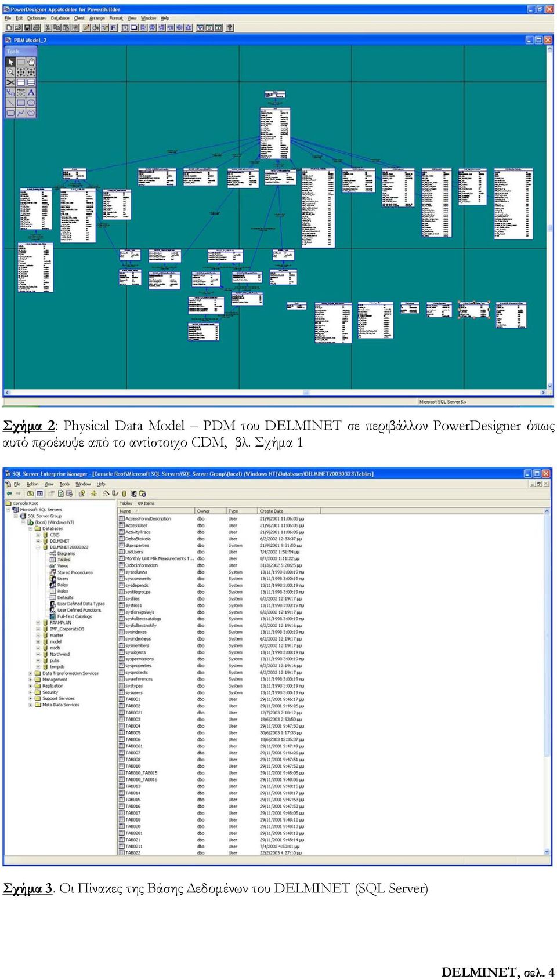This screenshot has height=980, width=557.
Task: Sort tables by the Owner column header
Action: (210, 511)
